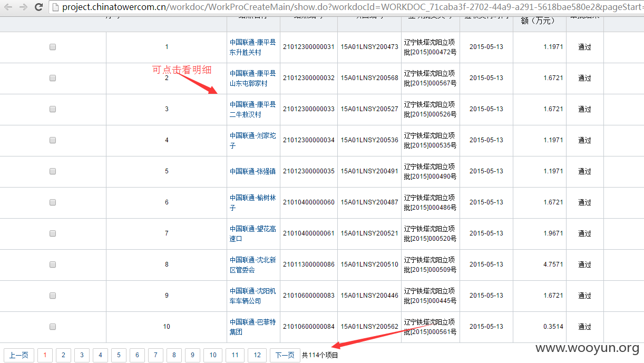This screenshot has height=363, width=644.
Task: Open site link 中国联通-沈北新区管委会
Action: coord(252,264)
